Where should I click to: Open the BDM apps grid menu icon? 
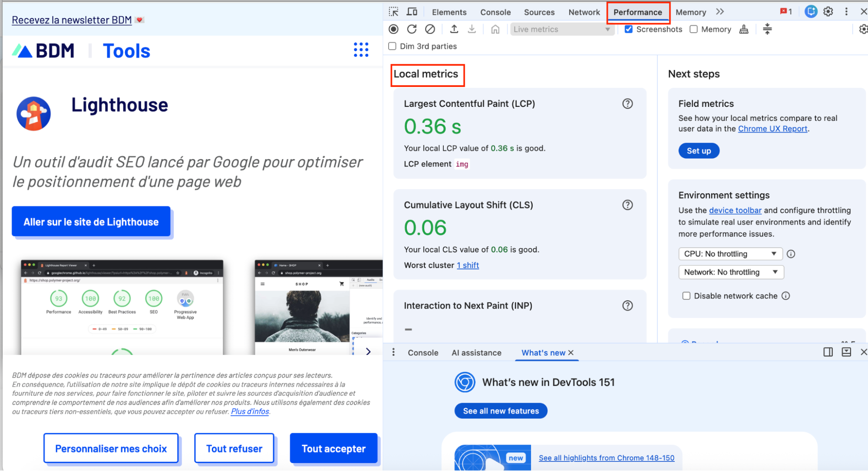[x=361, y=50]
